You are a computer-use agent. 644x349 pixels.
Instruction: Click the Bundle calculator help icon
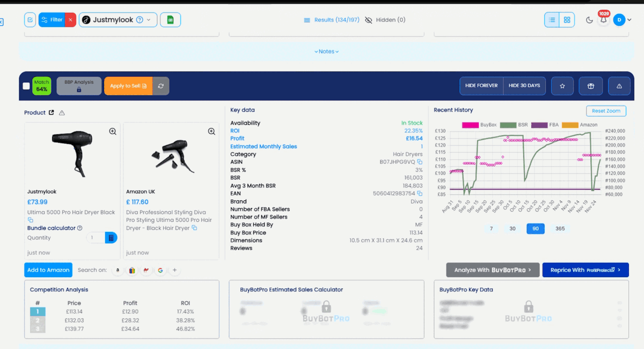[x=80, y=228]
